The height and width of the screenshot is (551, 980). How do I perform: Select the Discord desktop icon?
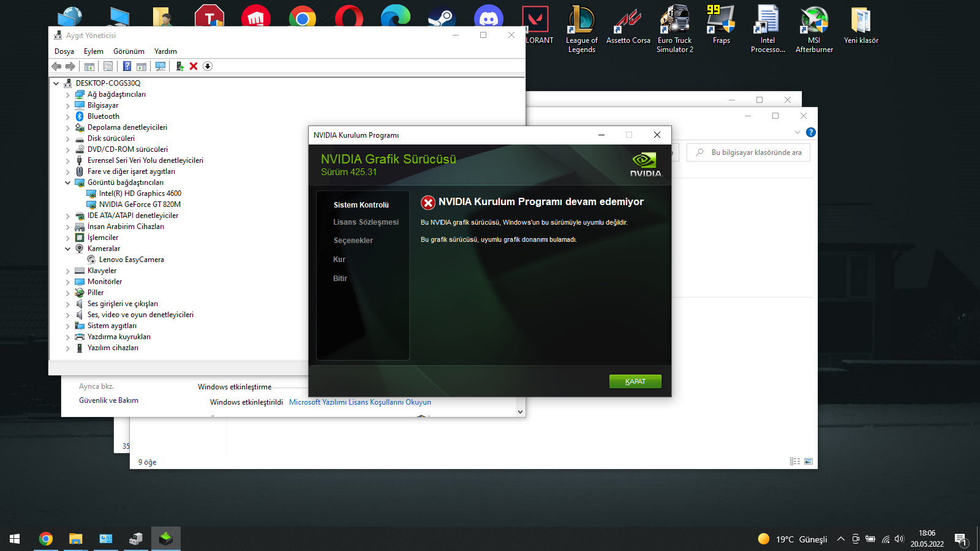pyautogui.click(x=489, y=16)
